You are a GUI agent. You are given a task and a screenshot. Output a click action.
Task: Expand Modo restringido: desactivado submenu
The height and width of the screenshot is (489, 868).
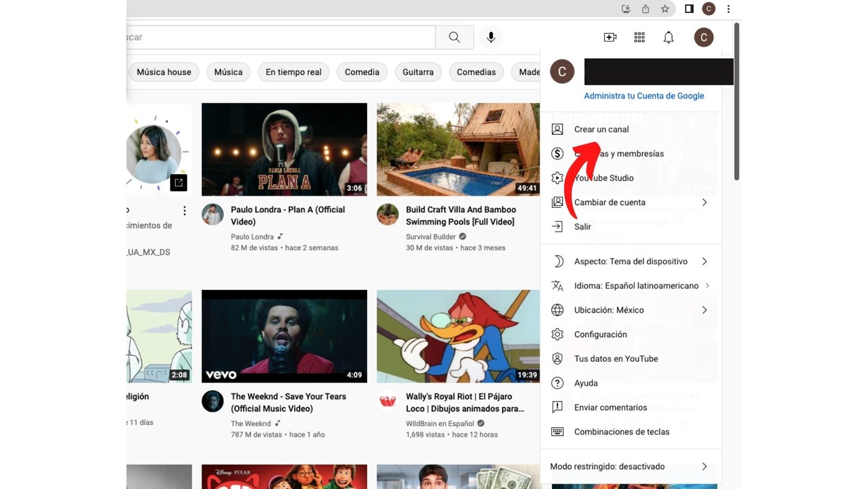tap(704, 466)
